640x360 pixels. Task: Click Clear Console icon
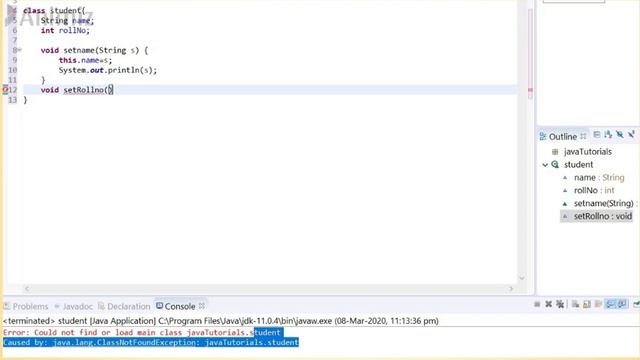576,304
